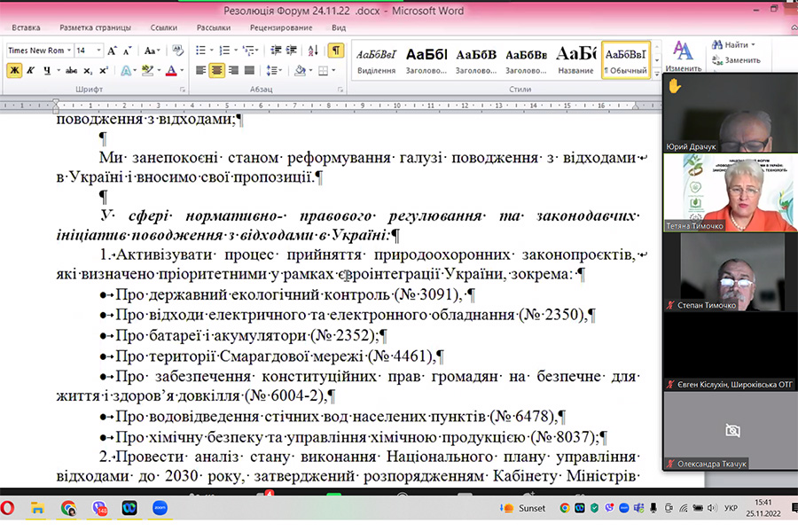Screen dimensions: 798x532
Task: Click the clear formatting icon
Action: [x=177, y=51]
